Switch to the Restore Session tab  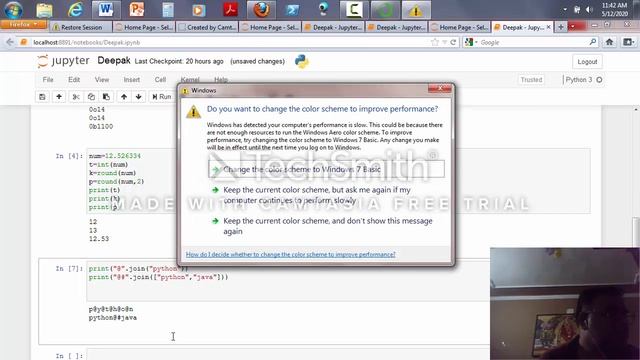[81, 27]
